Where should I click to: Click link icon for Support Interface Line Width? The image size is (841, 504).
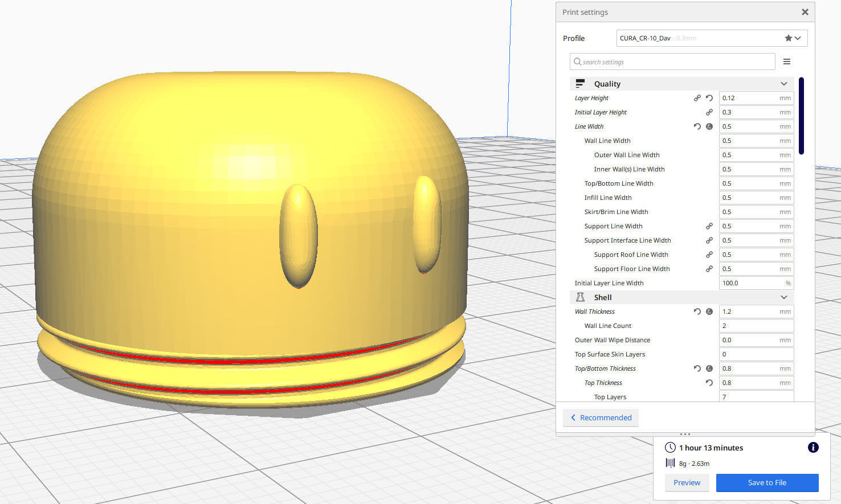tap(709, 240)
